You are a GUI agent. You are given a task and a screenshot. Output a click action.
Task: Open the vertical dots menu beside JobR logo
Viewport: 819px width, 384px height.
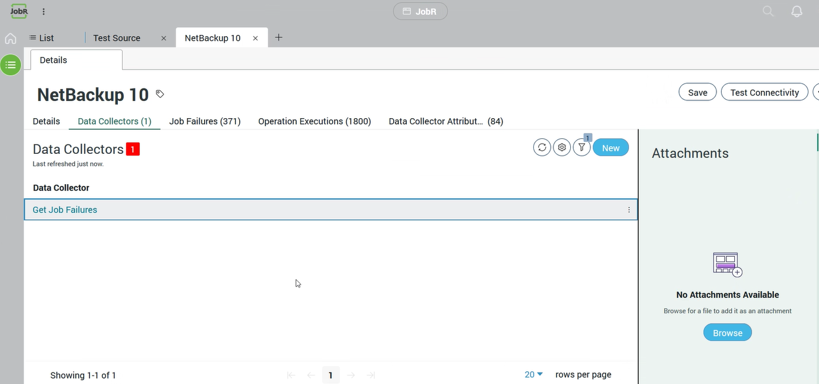pos(43,11)
